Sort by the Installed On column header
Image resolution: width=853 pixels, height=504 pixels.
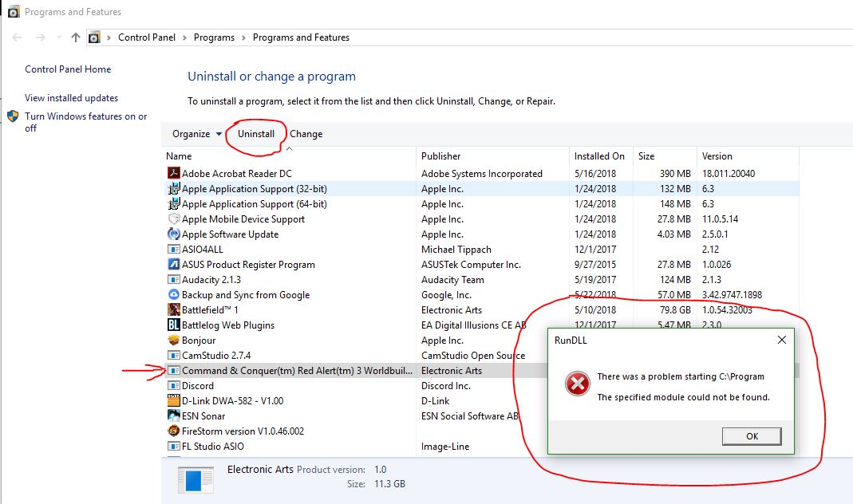coord(601,156)
